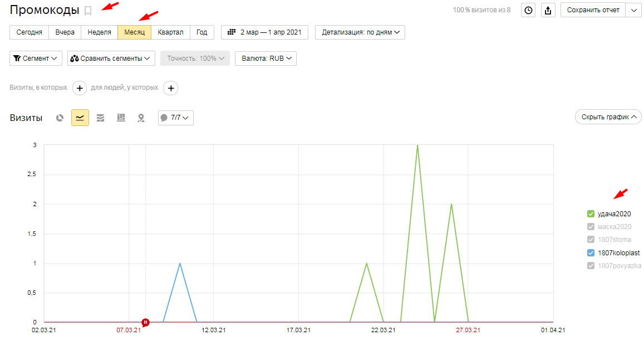Toggle the 1807koloplast legend checkbox
This screenshot has height=340, width=644.
(x=591, y=253)
